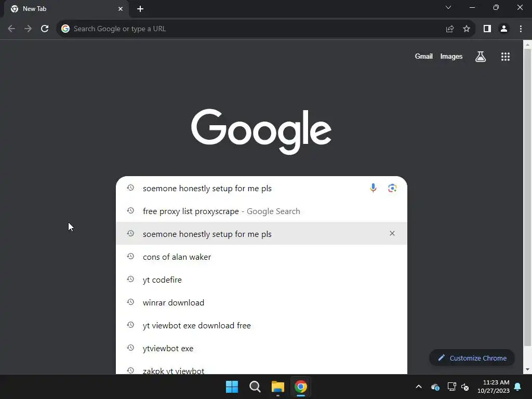Go back using the browser back arrow
The image size is (532, 399).
(11, 29)
